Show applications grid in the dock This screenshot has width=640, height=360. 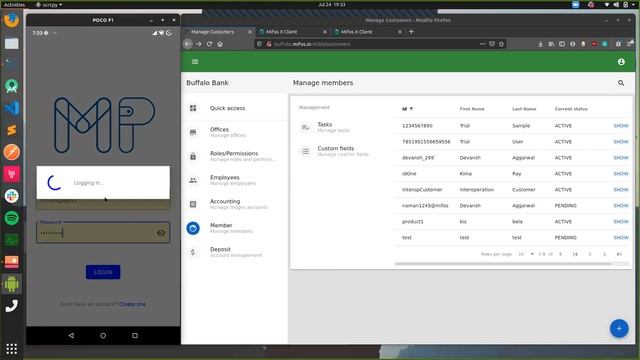[x=11, y=349]
